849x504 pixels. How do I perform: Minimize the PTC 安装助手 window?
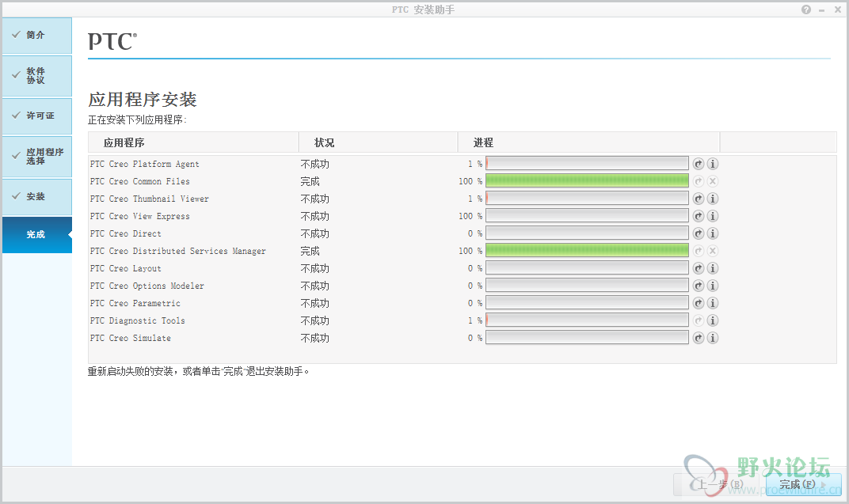click(x=821, y=10)
